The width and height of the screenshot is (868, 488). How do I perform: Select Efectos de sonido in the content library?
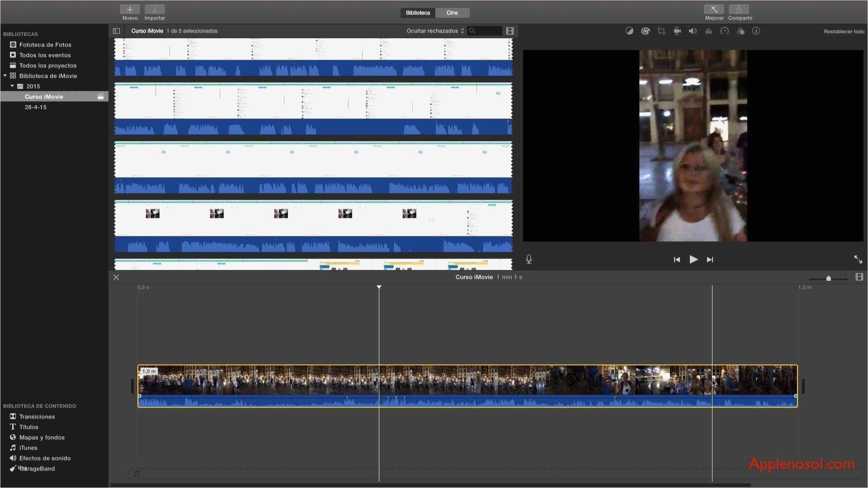point(44,458)
